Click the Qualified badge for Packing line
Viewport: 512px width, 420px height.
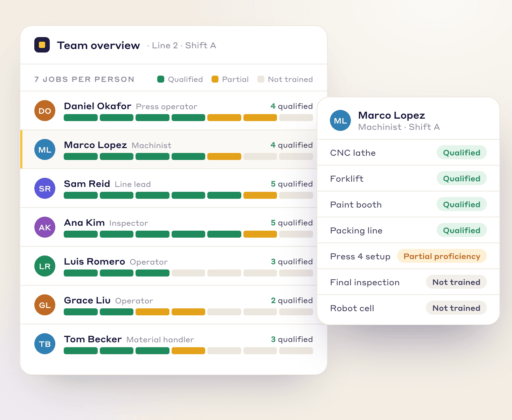tap(462, 230)
